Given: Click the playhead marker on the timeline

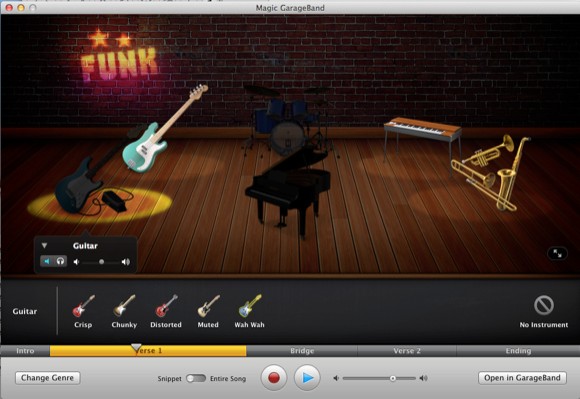Looking at the screenshot, I should pos(136,348).
